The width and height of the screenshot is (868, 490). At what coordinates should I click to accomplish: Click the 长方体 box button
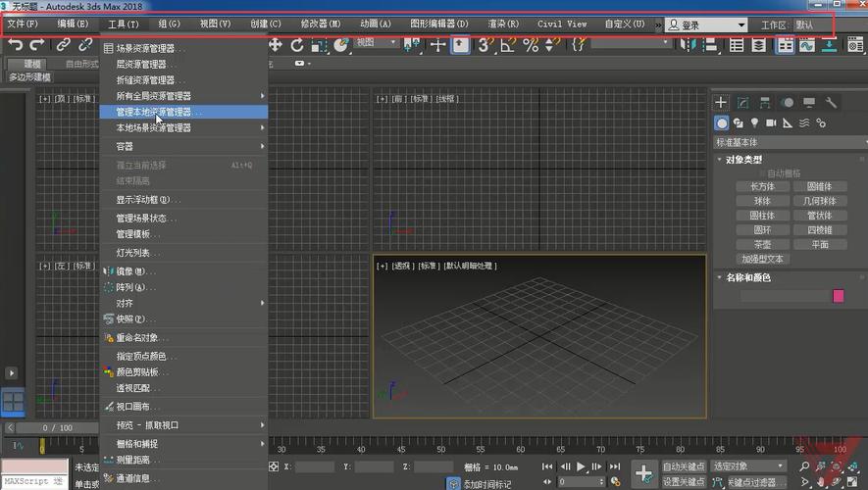coord(762,186)
